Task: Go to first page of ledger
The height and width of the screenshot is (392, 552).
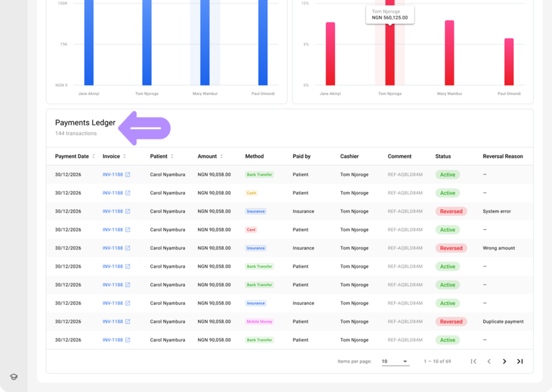Action: coord(474,361)
